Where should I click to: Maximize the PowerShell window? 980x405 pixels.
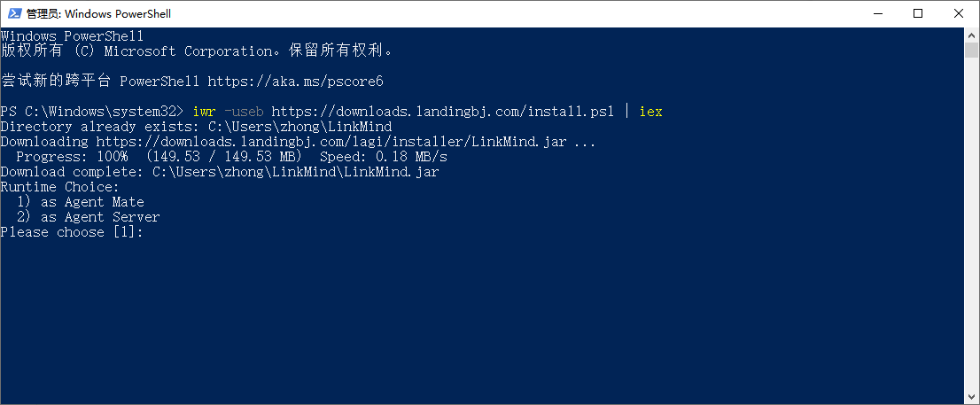click(918, 13)
